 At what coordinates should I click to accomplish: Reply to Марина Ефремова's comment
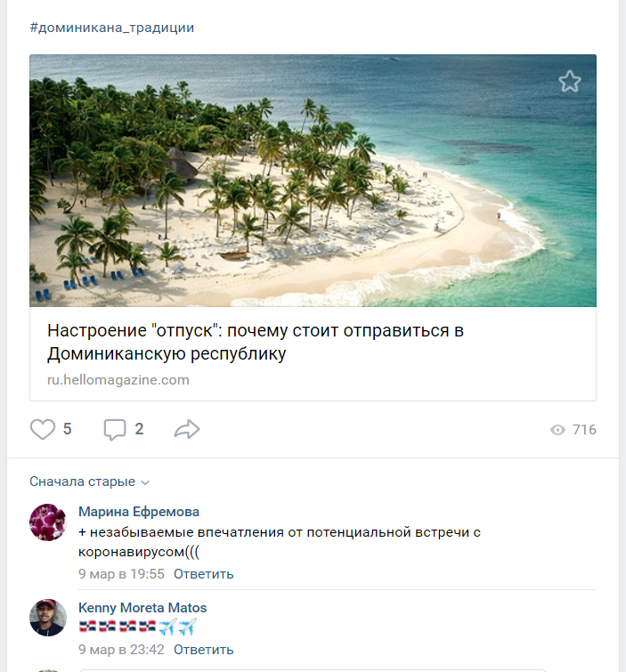click(x=203, y=574)
